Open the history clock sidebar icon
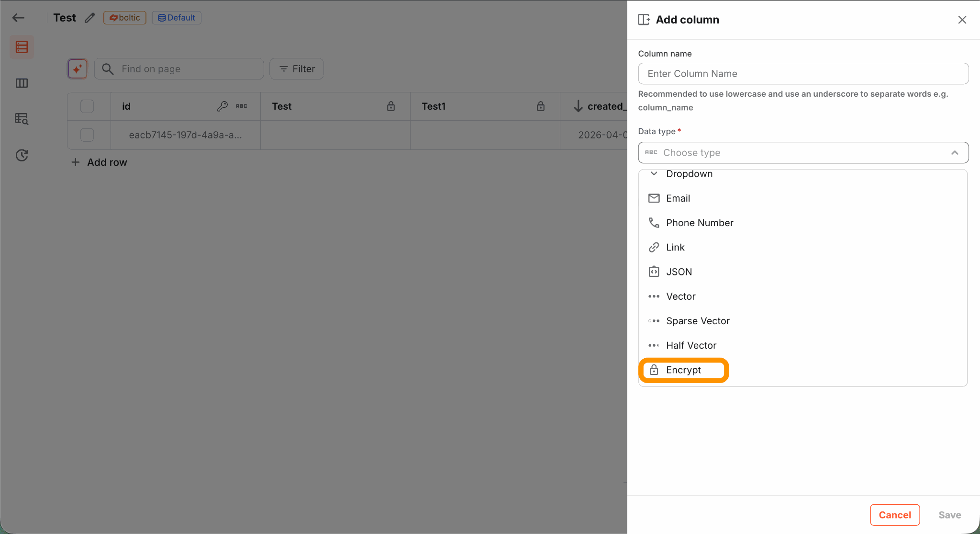The image size is (980, 534). pyautogui.click(x=22, y=155)
